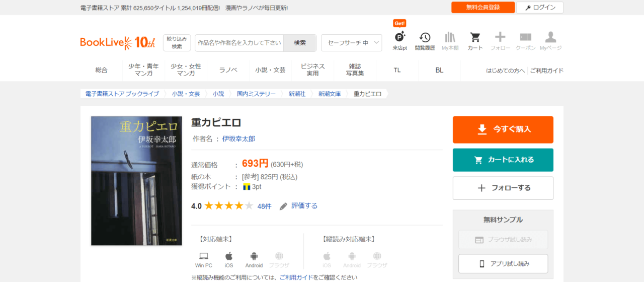Expand the セーフサーチ dropdown
644x282 pixels.
coord(351,43)
